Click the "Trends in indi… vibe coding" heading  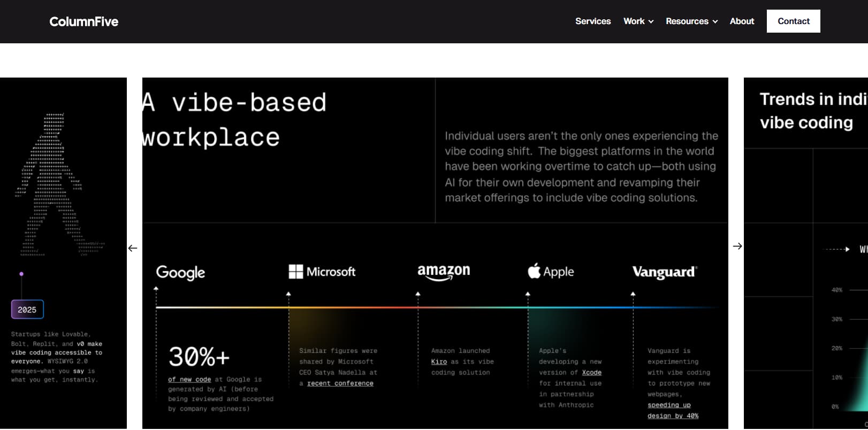pyautogui.click(x=813, y=111)
